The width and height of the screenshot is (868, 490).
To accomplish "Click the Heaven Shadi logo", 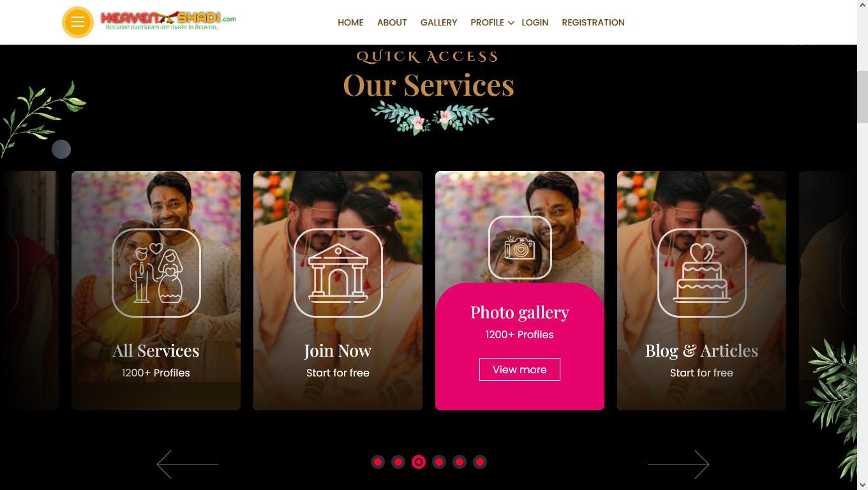I will 168,20.
